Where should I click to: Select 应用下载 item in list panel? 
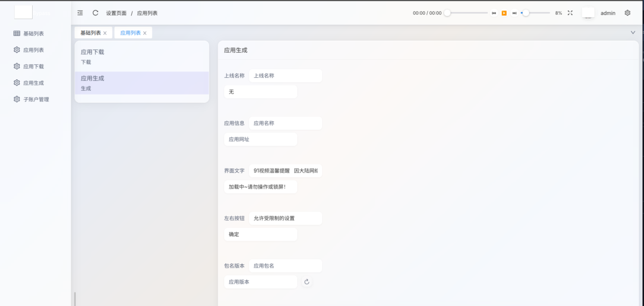tap(142, 57)
